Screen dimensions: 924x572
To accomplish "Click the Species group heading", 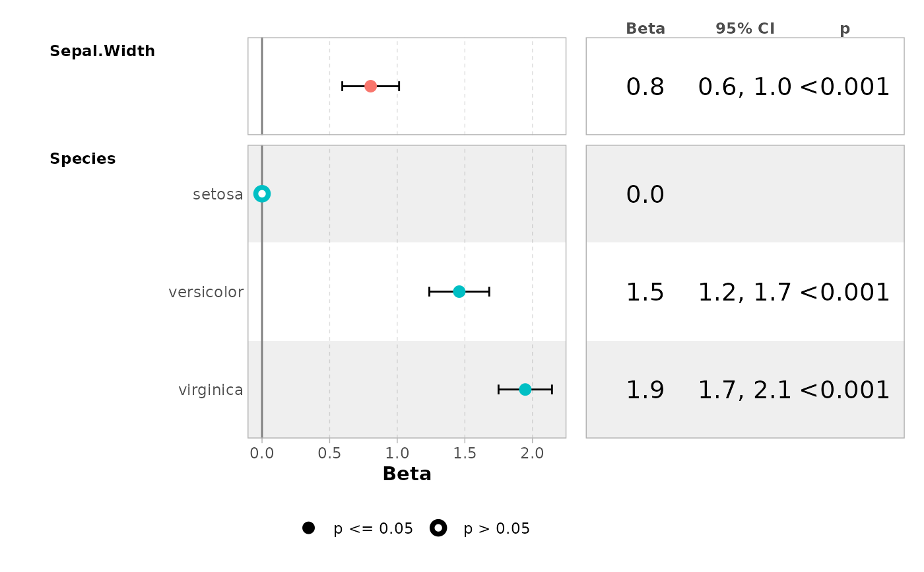I will point(82,159).
